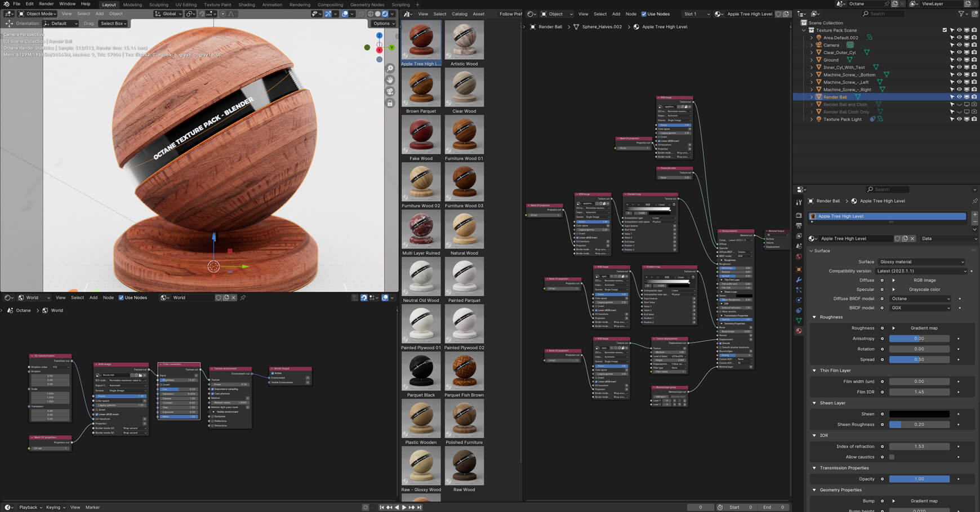Image resolution: width=980 pixels, height=512 pixels.
Task: Open Catalog menu in asset browser
Action: [460, 14]
